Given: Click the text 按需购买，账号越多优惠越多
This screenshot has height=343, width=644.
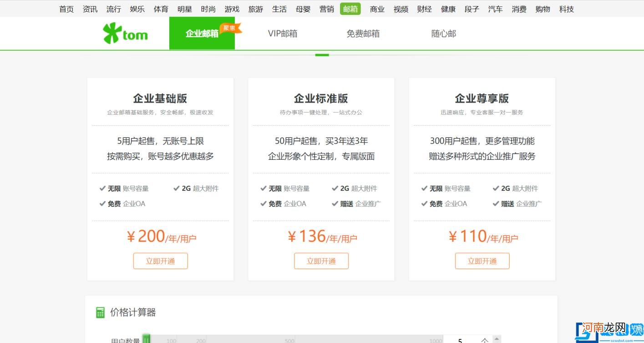Looking at the screenshot, I should pos(160,156).
